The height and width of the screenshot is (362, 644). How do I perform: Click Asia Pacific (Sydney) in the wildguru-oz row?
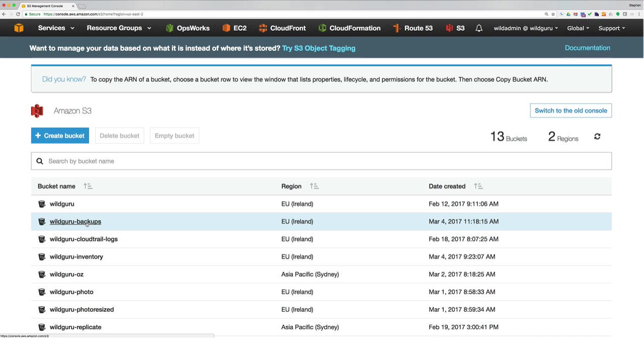(x=310, y=275)
